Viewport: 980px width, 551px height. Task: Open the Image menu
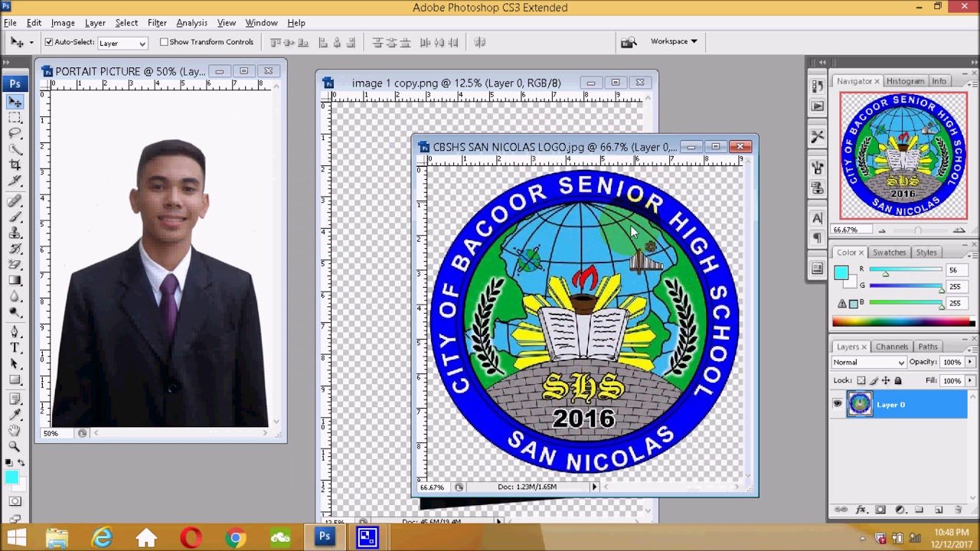coord(63,23)
